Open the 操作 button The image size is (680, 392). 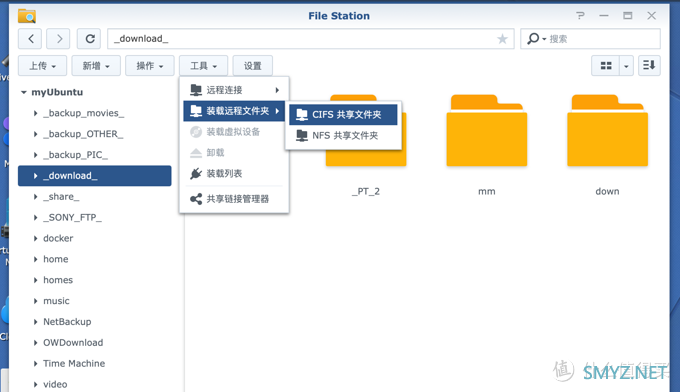pyautogui.click(x=150, y=65)
